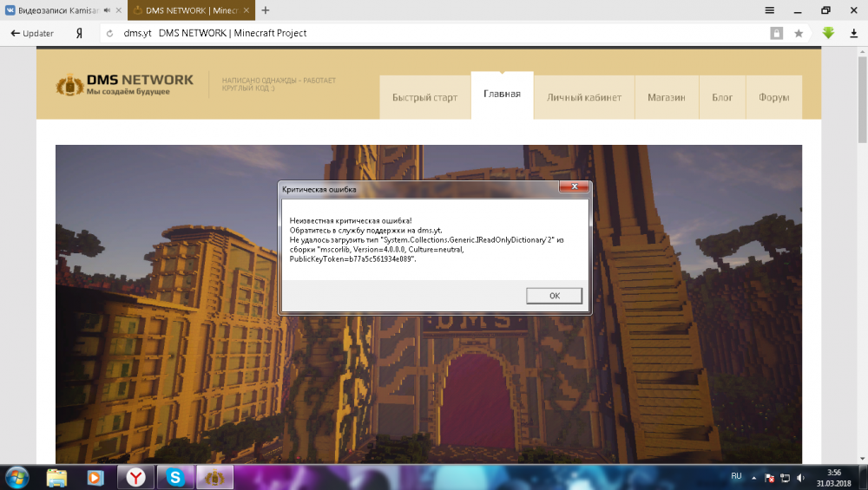Click the dms.yt address bar
Viewport: 868px width, 490px height.
(431, 33)
